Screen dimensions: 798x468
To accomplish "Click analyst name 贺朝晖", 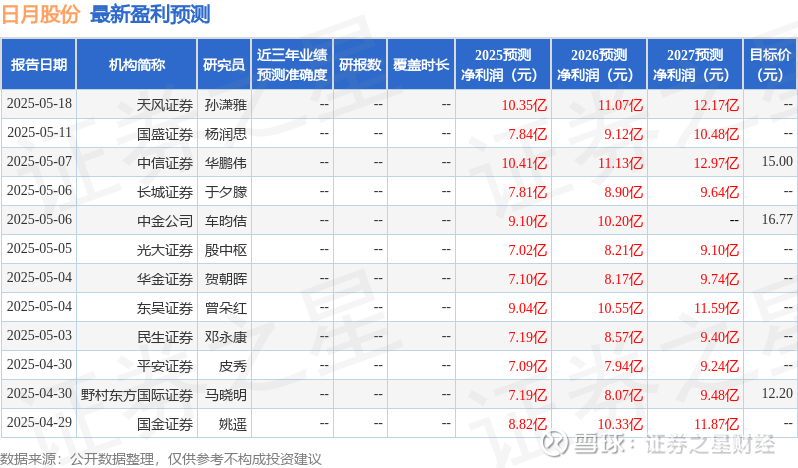I will coord(225,279).
